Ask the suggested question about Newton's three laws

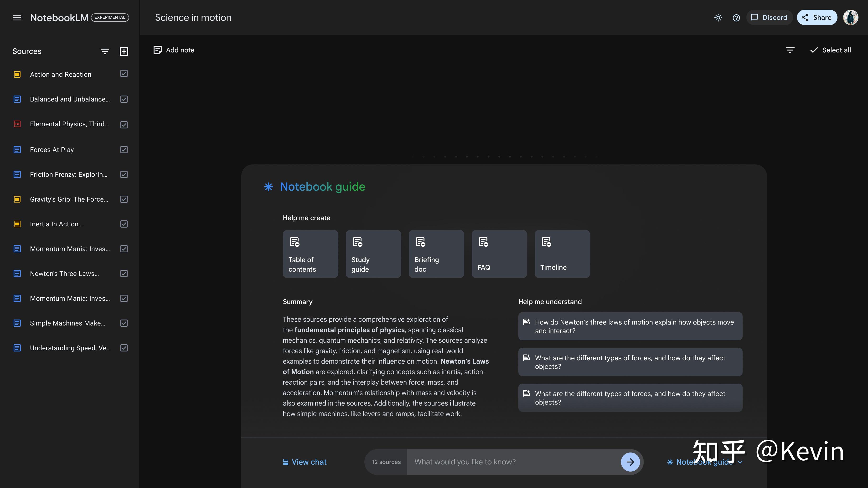pyautogui.click(x=630, y=326)
